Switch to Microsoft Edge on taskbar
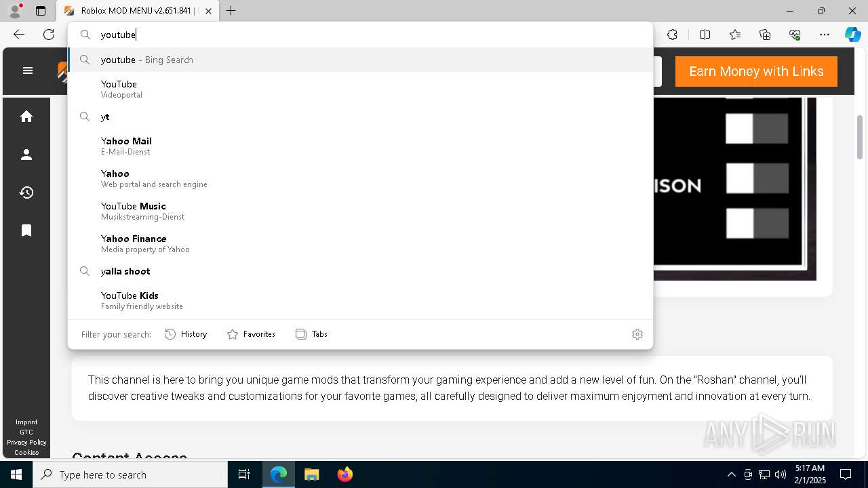Image resolution: width=868 pixels, height=488 pixels. coord(279,474)
